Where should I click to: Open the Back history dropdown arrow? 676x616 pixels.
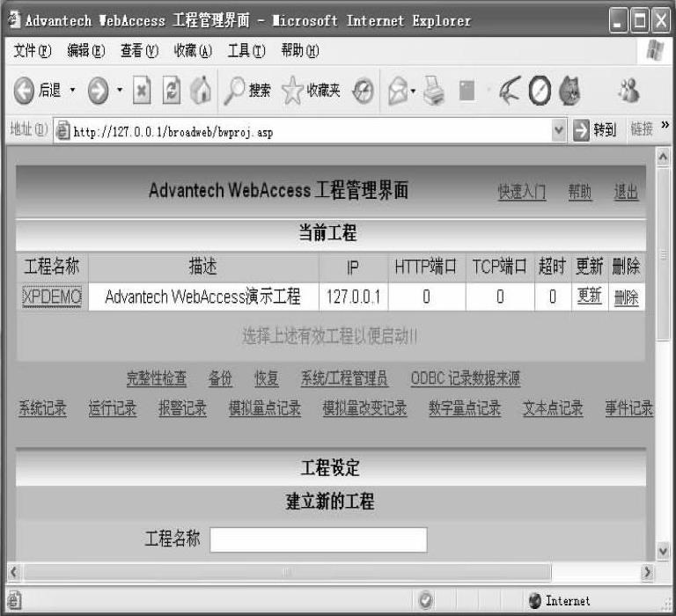click(x=72, y=90)
